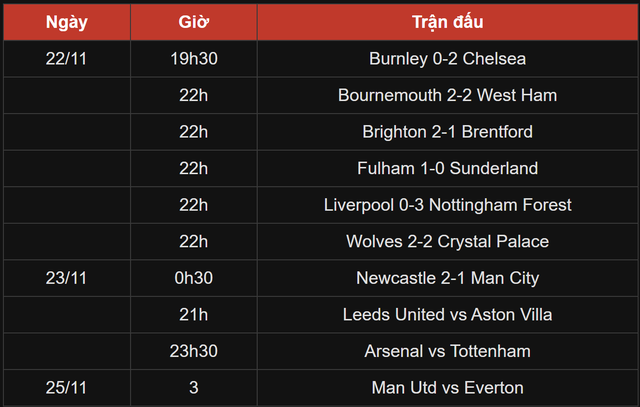Click the Brighton 2-1 Brentford match
The height and width of the screenshot is (407, 640).
pyautogui.click(x=447, y=132)
